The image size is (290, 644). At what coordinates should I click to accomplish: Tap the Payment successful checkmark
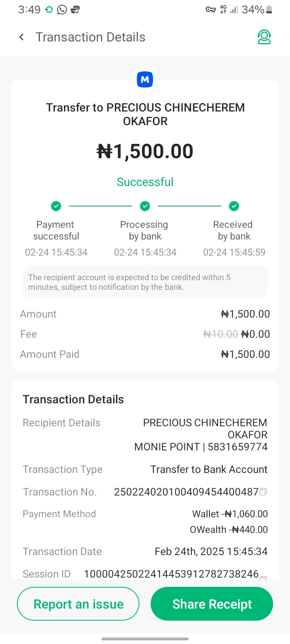pyautogui.click(x=56, y=206)
